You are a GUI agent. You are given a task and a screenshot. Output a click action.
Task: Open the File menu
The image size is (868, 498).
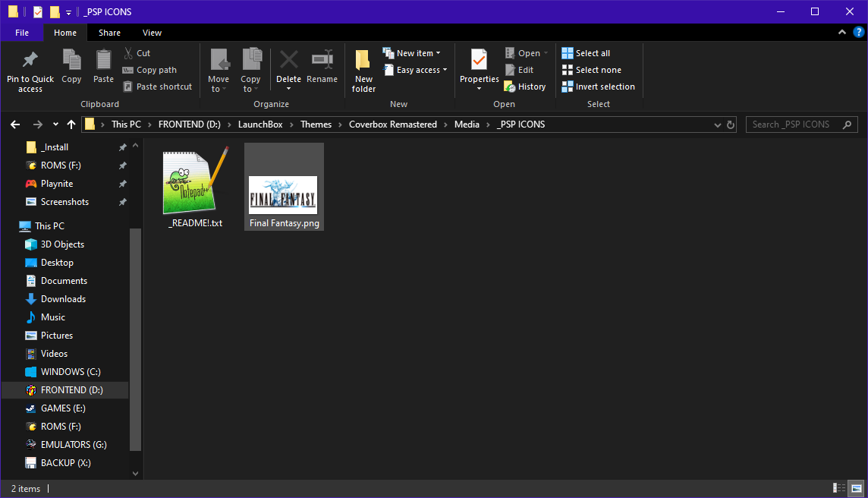(22, 33)
